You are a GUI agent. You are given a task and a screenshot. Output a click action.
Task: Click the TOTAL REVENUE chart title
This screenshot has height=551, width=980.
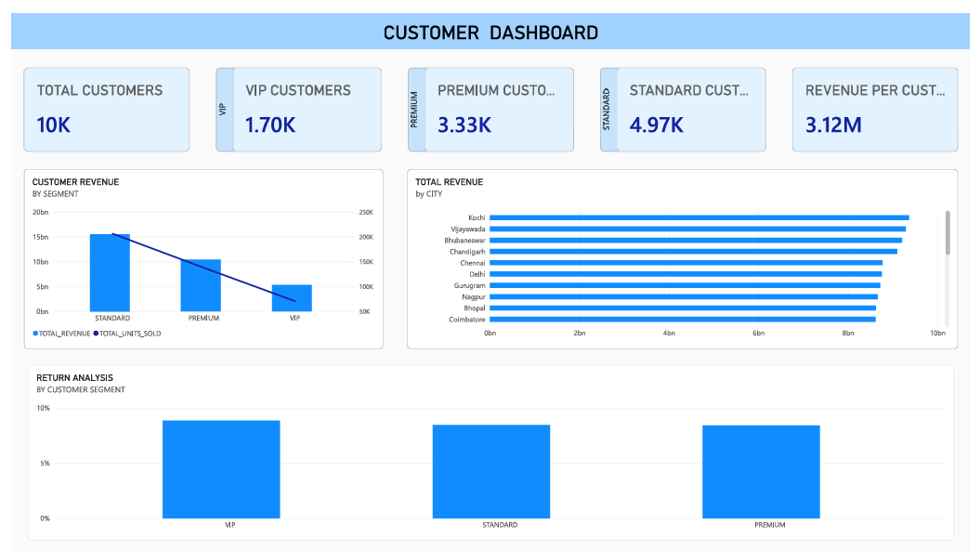450,182
